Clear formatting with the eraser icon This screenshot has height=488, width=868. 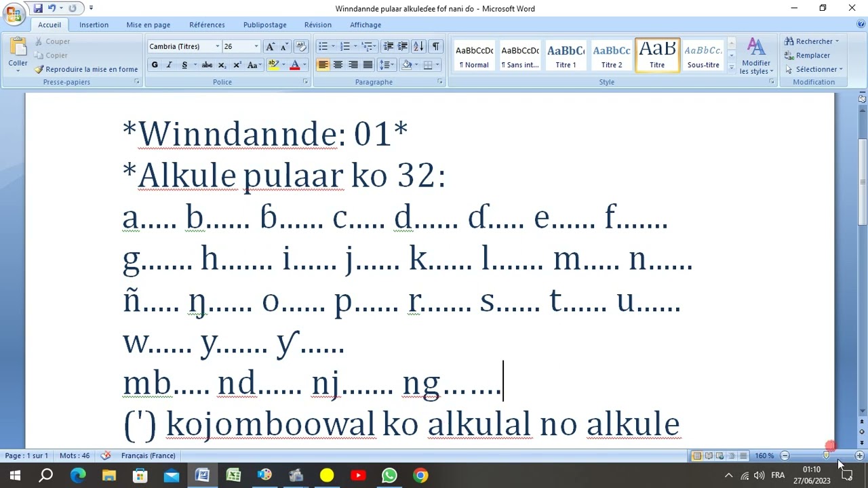point(301,46)
